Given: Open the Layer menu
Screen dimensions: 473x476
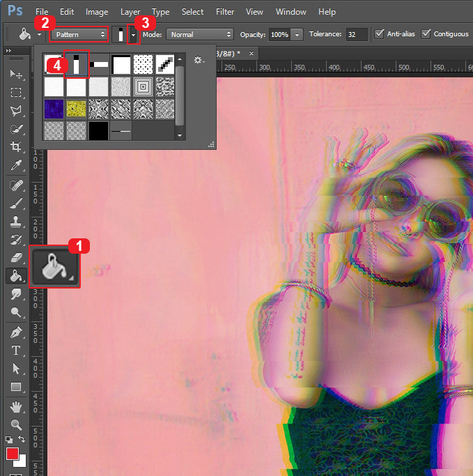Looking at the screenshot, I should tap(130, 12).
